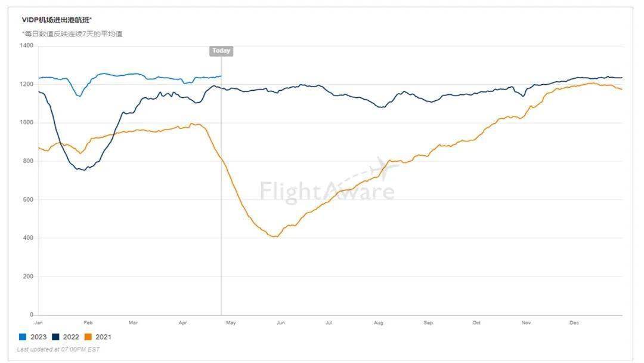
Task: Toggle the 2023 series legend label
Action: (38, 337)
